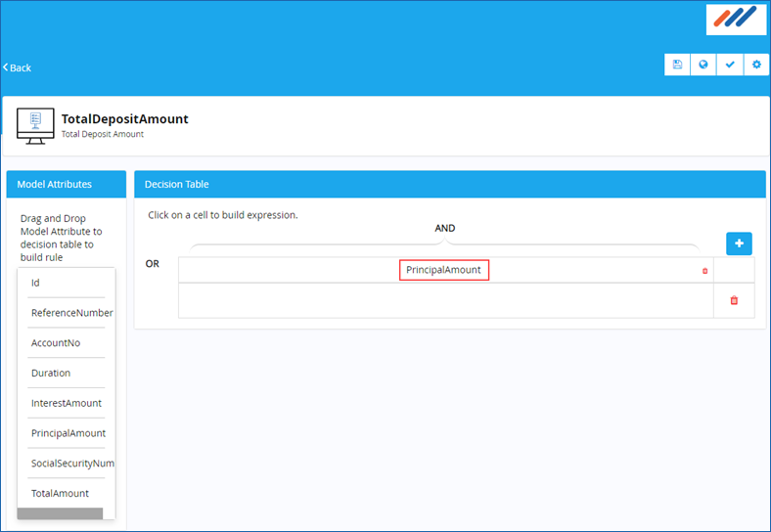Delete PrincipalAmount condition with small trash icon
This screenshot has height=532, width=771.
[704, 271]
